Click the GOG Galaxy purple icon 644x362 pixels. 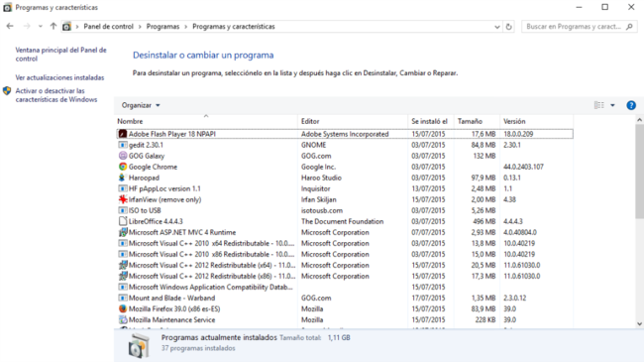(x=123, y=156)
